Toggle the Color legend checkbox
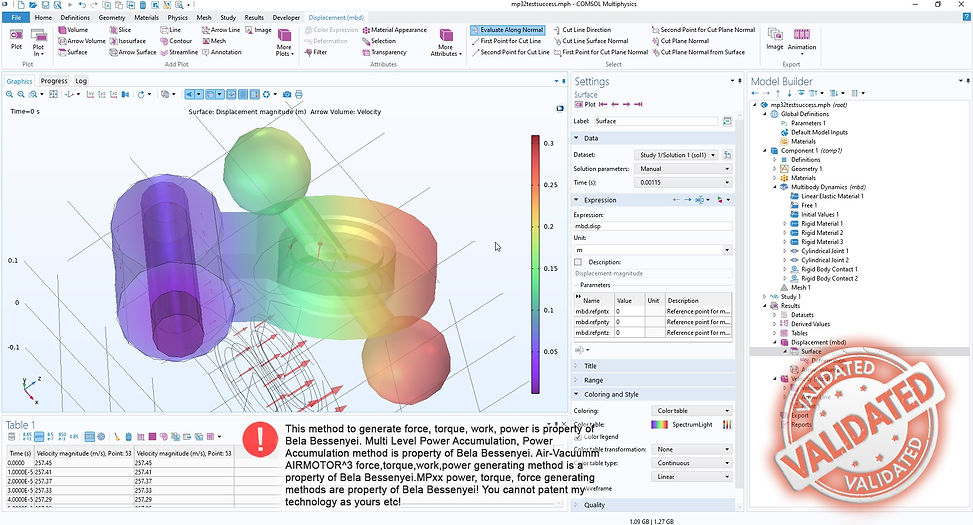 (578, 437)
